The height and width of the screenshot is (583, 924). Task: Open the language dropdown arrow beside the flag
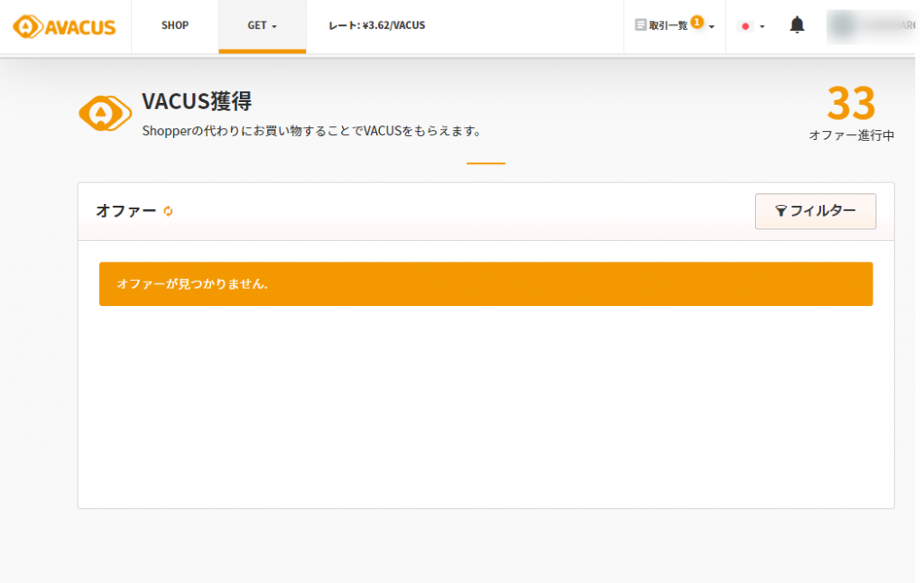(x=762, y=27)
